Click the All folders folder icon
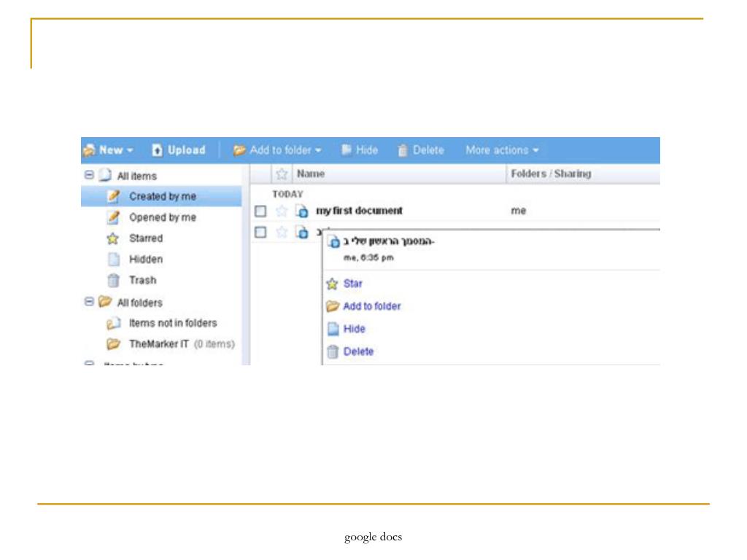Screen dimensions: 747x560 point(105,301)
